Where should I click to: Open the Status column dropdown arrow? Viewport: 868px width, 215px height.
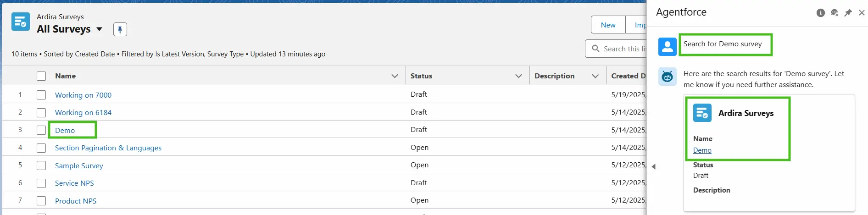[518, 76]
